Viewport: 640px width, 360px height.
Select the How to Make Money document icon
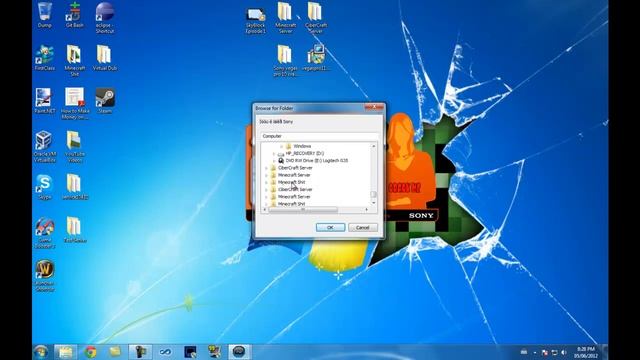click(x=75, y=104)
